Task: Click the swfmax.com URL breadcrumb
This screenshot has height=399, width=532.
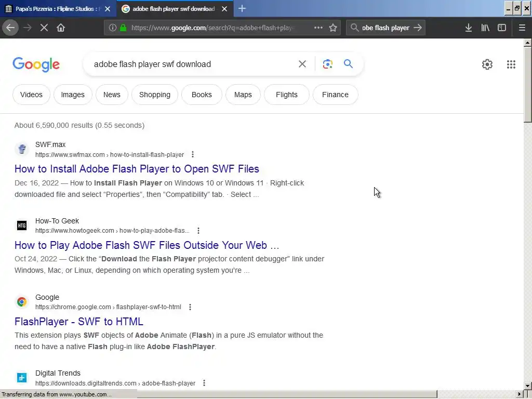Action: point(110,155)
